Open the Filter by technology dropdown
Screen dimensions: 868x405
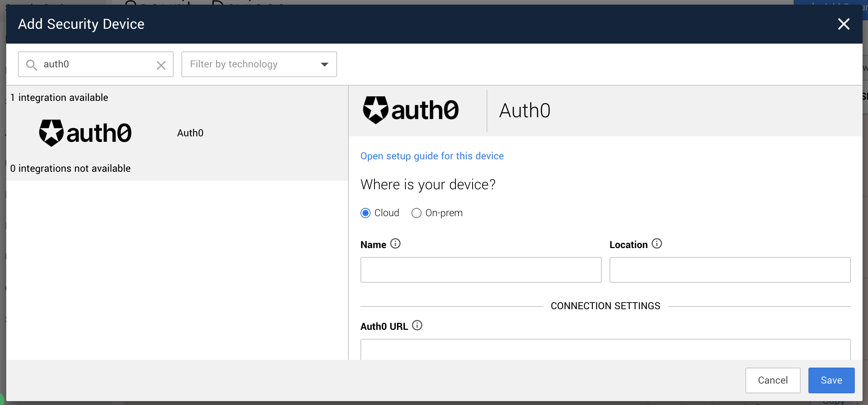(259, 64)
